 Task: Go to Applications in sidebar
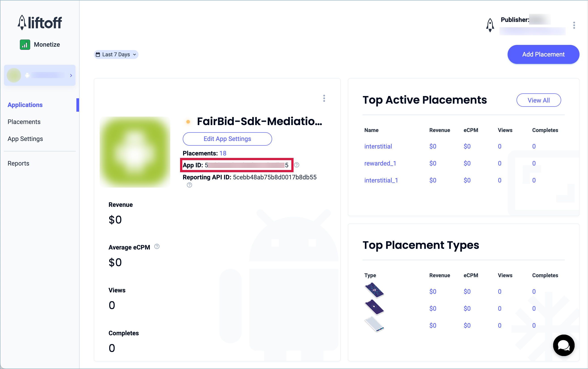[25, 105]
